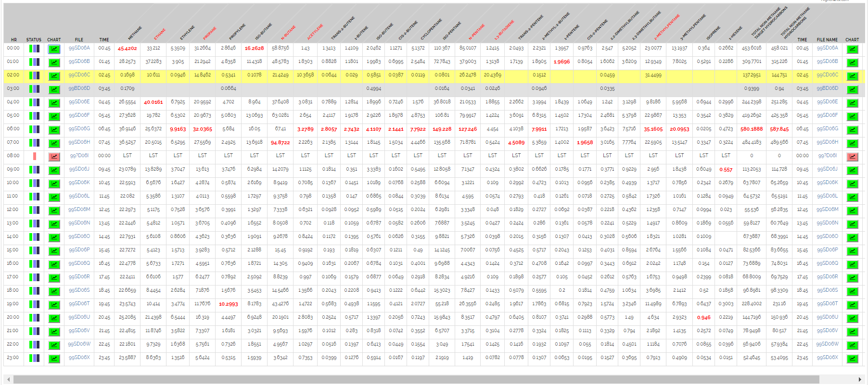The image size is (868, 385).
Task: Open the chart button beside STATUS for the 00:00 row
Action: tap(54, 49)
